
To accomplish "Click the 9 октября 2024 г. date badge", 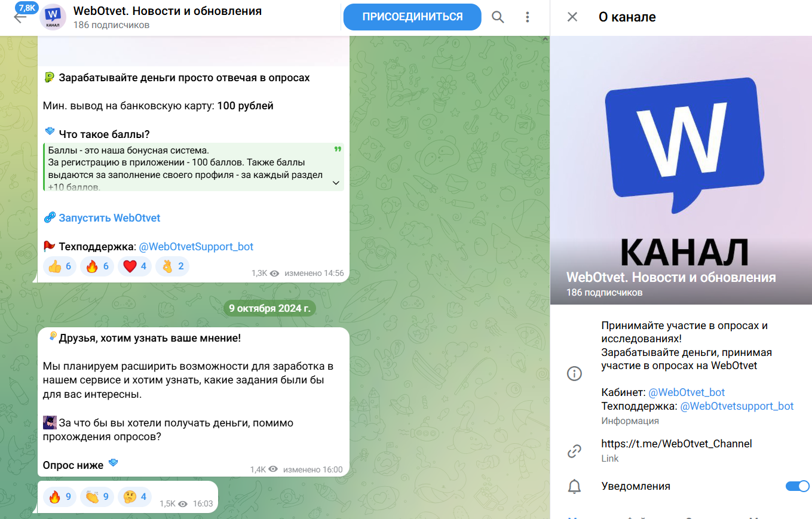I will pyautogui.click(x=270, y=308).
